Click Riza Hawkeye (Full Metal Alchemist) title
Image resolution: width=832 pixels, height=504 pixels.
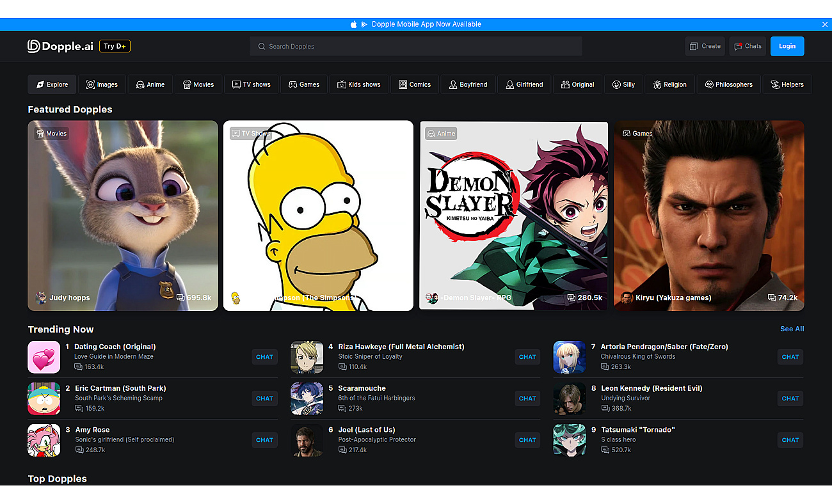click(x=401, y=347)
